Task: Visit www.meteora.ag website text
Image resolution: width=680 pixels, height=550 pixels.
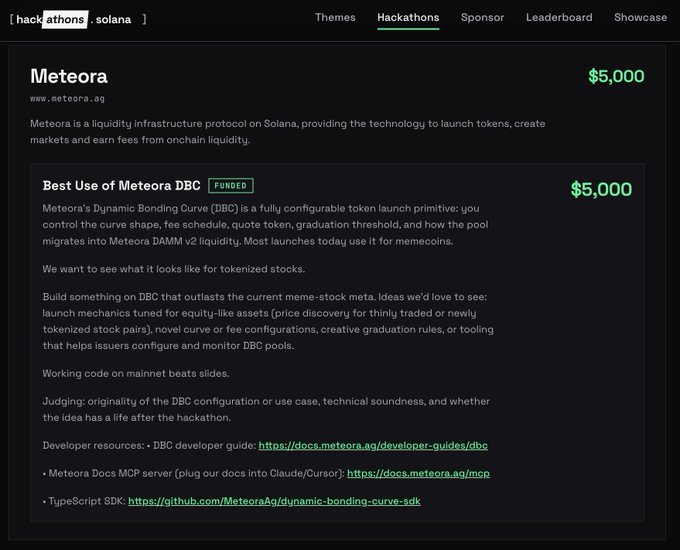Action: pyautogui.click(x=67, y=99)
